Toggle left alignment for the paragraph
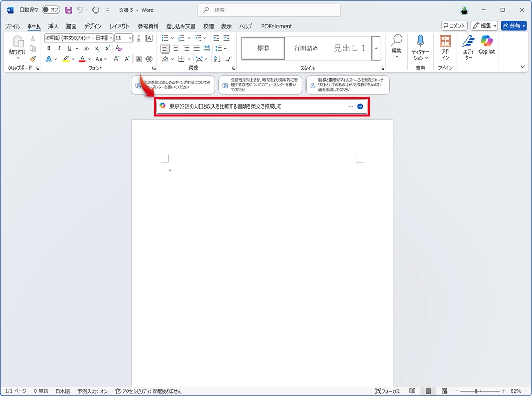532x396 pixels. (x=165, y=48)
